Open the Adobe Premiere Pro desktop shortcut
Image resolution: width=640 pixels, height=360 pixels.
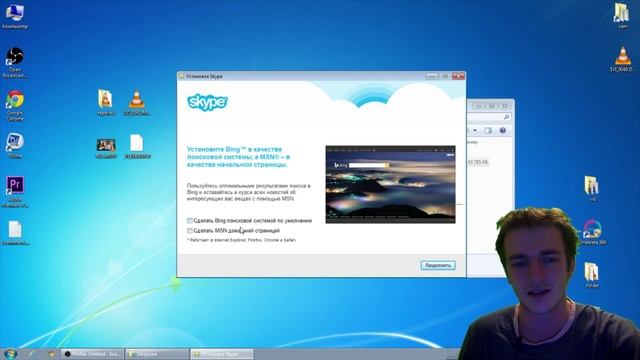[15, 191]
